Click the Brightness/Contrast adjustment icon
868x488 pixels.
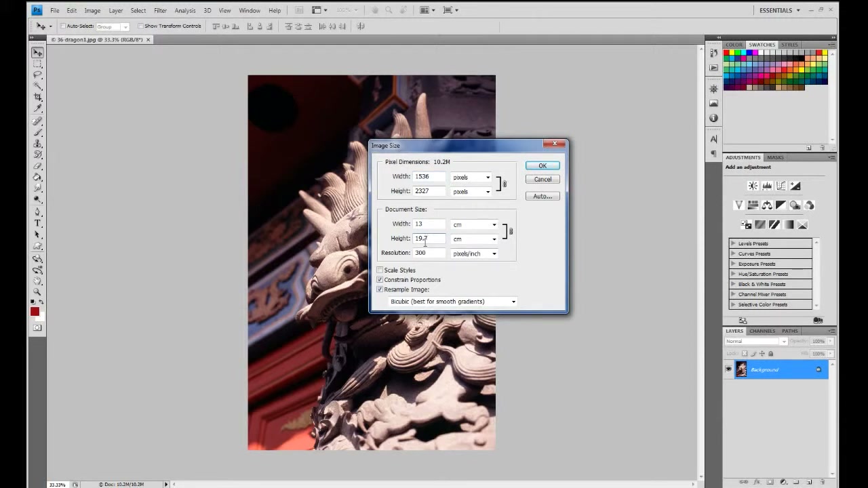pos(753,186)
